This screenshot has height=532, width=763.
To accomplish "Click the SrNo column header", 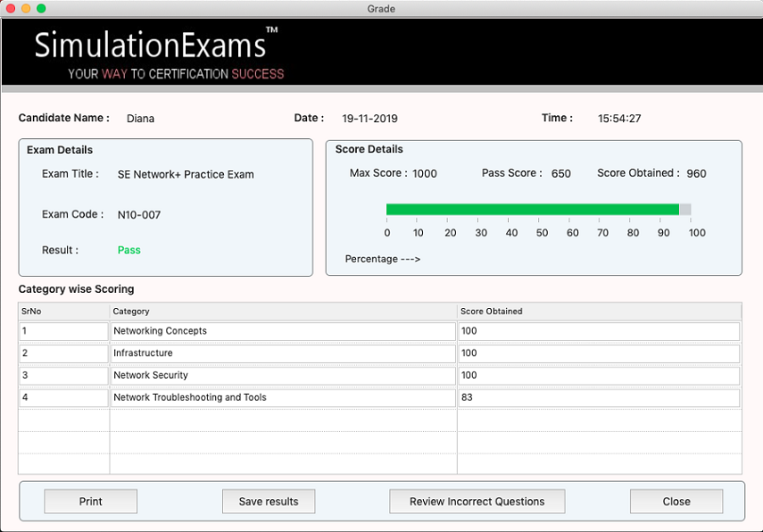I will (63, 312).
